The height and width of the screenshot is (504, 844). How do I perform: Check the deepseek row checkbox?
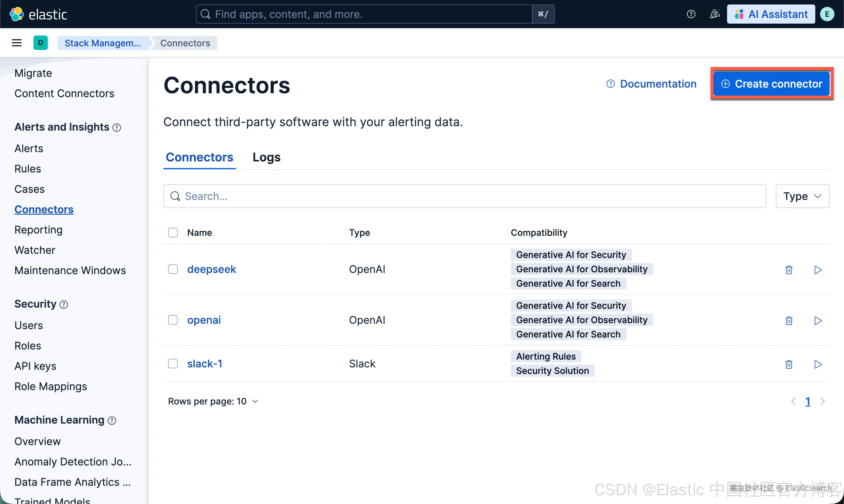coord(173,269)
